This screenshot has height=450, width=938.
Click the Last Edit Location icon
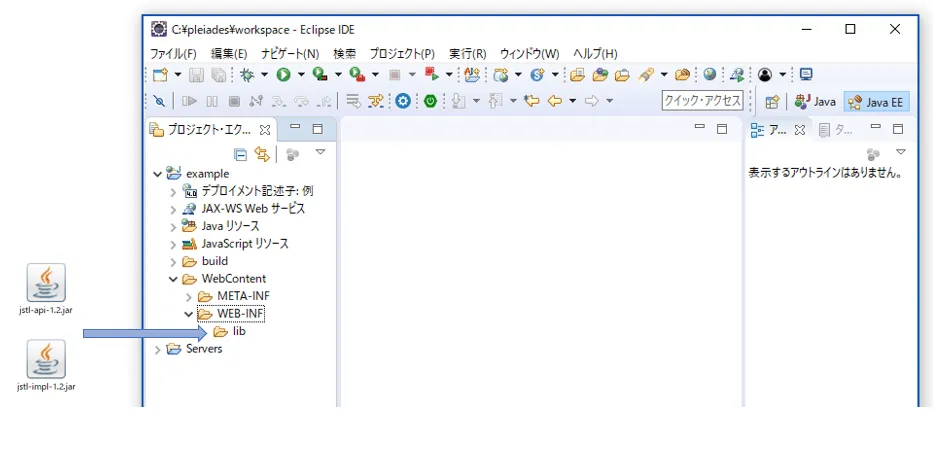[x=531, y=101]
